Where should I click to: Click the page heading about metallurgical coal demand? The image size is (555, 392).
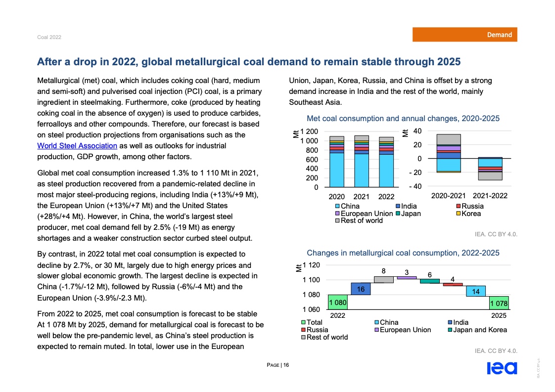click(x=249, y=62)
